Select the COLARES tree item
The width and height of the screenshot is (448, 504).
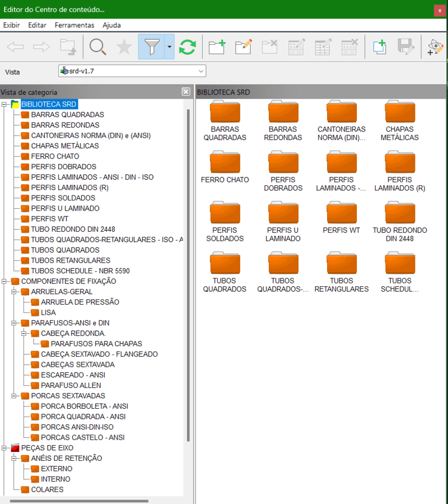pyautogui.click(x=47, y=489)
